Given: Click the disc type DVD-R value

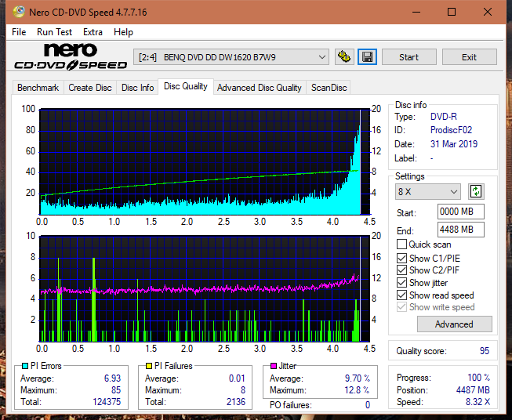Looking at the screenshot, I should 444,117.
